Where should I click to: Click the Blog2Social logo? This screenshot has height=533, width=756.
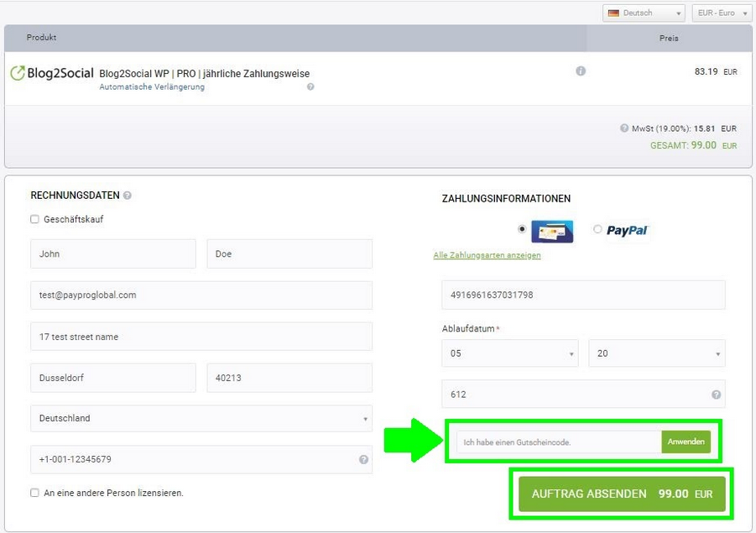52,73
